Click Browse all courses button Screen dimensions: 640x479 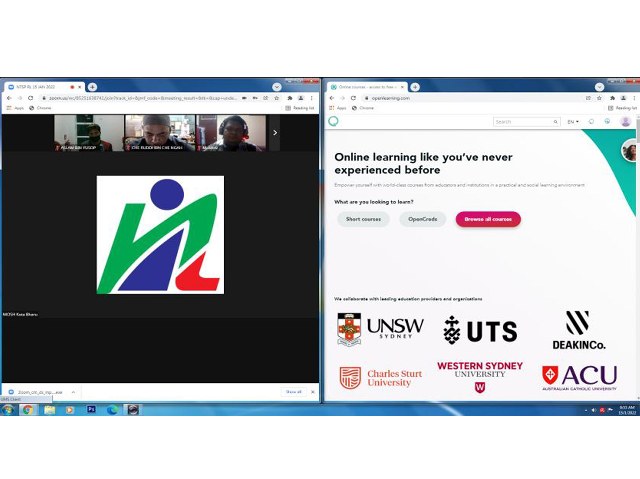[x=488, y=219]
